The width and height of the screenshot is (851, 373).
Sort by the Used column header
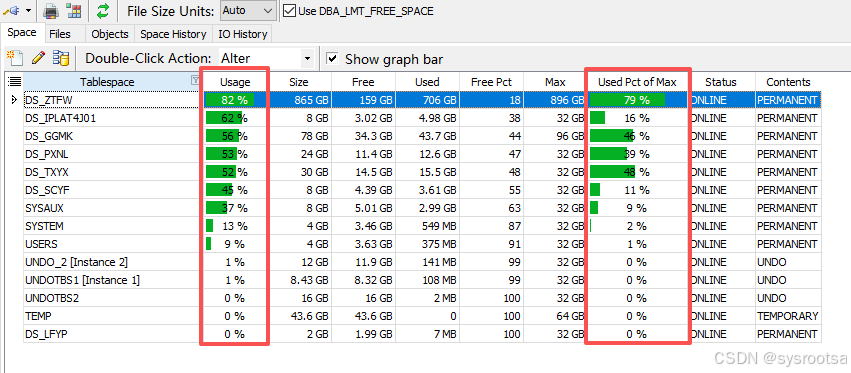click(427, 82)
